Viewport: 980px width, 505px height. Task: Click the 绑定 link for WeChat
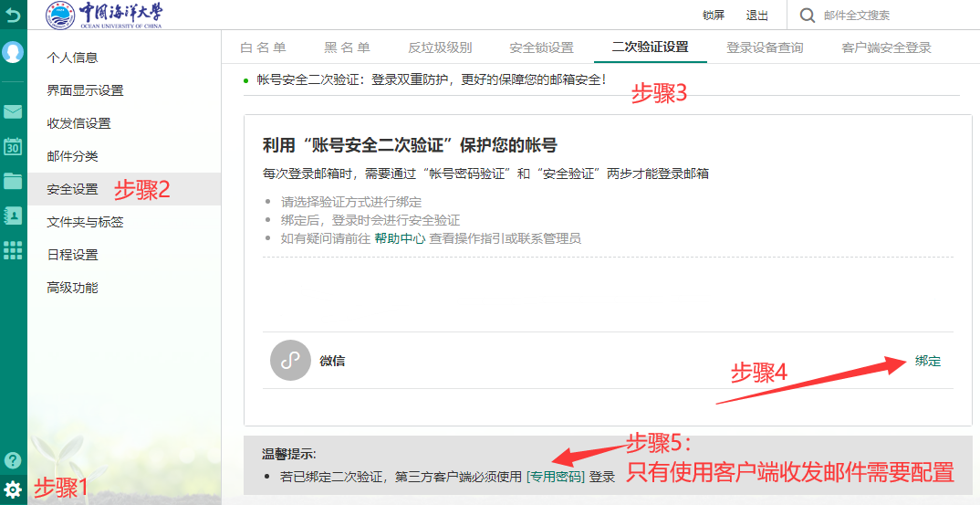(928, 361)
